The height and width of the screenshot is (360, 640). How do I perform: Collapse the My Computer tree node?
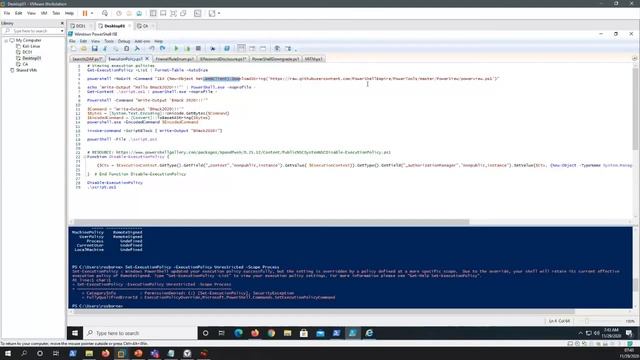(6, 40)
